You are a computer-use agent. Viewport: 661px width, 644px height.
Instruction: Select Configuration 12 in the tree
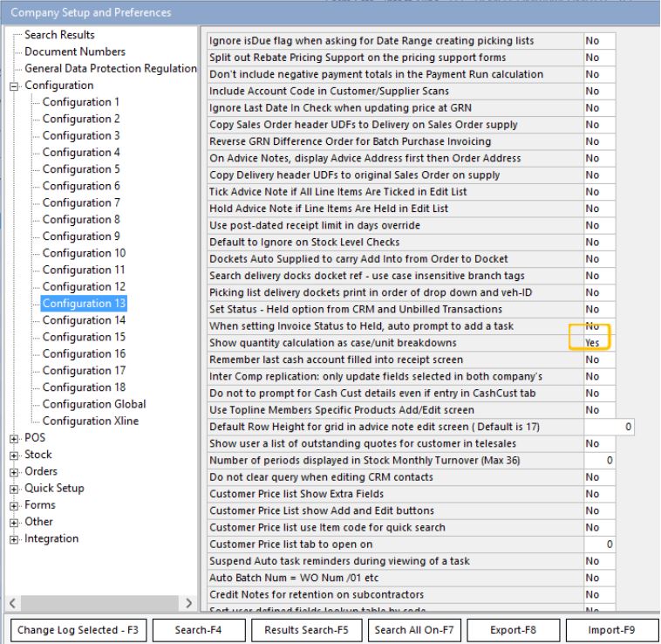(84, 287)
